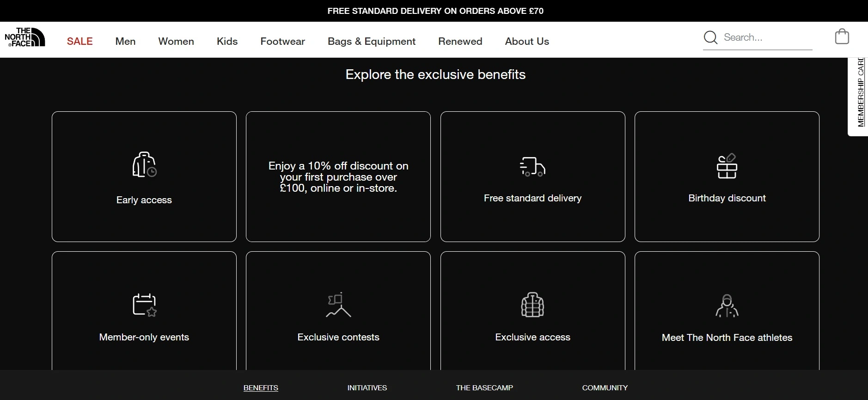Viewport: 868px width, 400px height.
Task: Click the search magnifier icon
Action: click(710, 37)
